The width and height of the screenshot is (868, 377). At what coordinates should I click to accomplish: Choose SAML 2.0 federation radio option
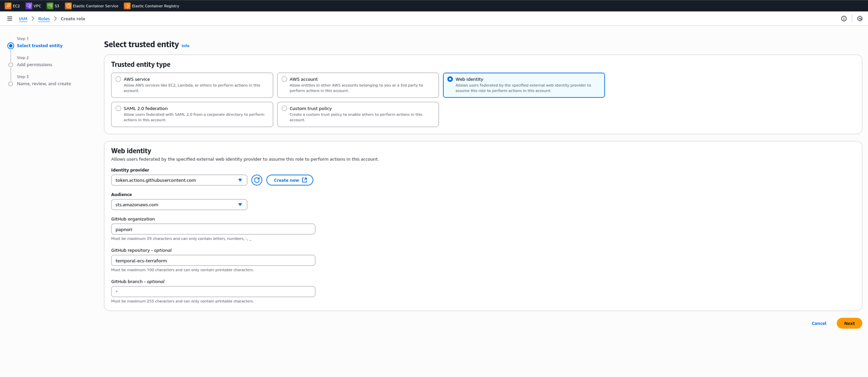[118, 108]
